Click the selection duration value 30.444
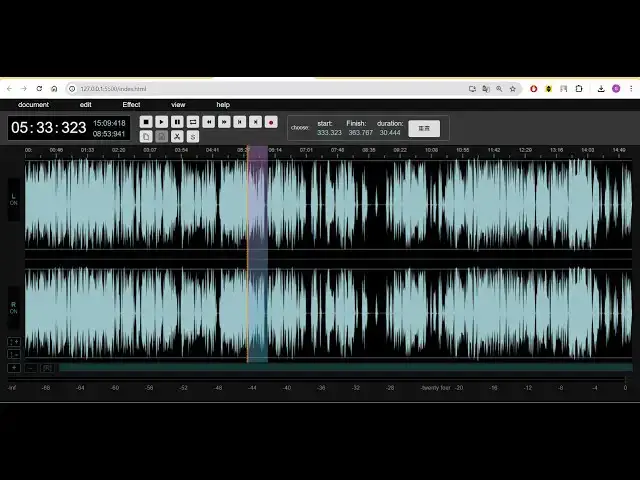The height and width of the screenshot is (480, 640). click(390, 133)
